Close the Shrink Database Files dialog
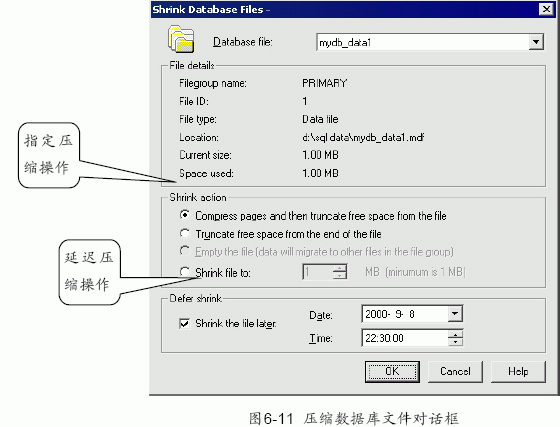 pos(546,9)
